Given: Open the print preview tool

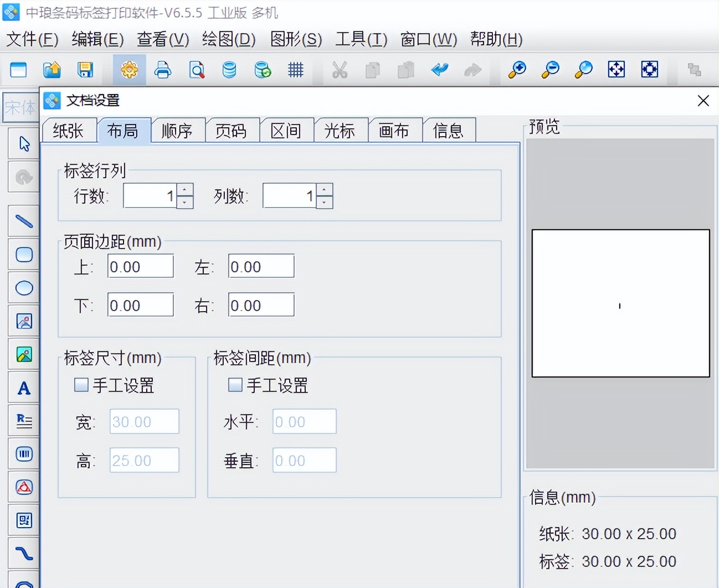Looking at the screenshot, I should 197,70.
